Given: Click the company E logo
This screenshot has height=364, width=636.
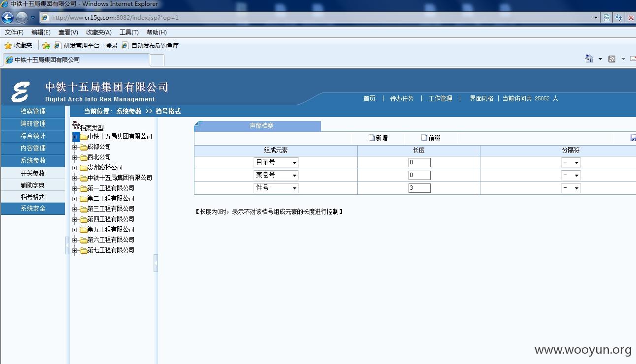Looking at the screenshot, I should click(x=21, y=91).
